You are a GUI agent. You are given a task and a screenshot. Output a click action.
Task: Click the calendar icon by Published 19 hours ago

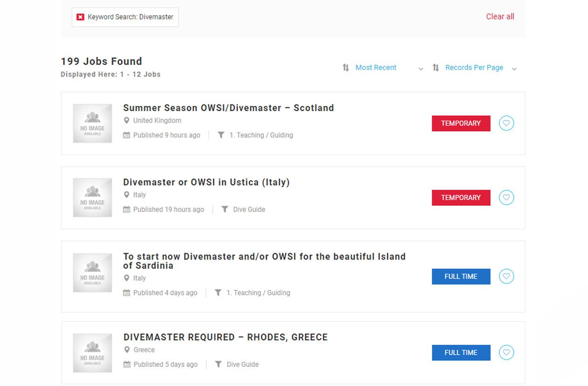[126, 210]
